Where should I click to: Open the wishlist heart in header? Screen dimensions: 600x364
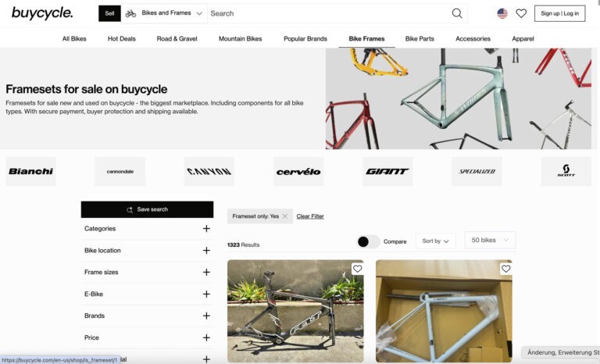(x=521, y=13)
